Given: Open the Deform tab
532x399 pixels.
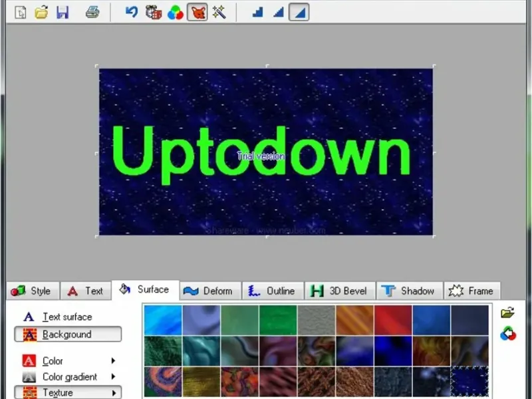Looking at the screenshot, I should pyautogui.click(x=210, y=291).
